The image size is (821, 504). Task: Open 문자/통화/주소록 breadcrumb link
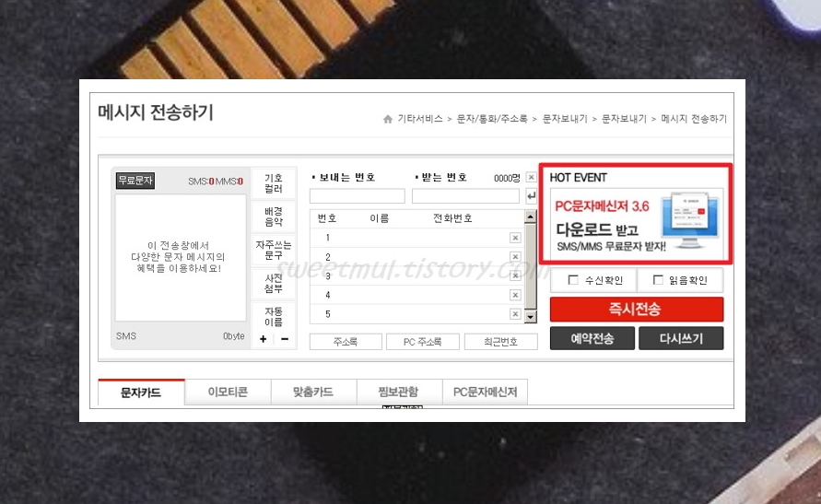pos(492,120)
